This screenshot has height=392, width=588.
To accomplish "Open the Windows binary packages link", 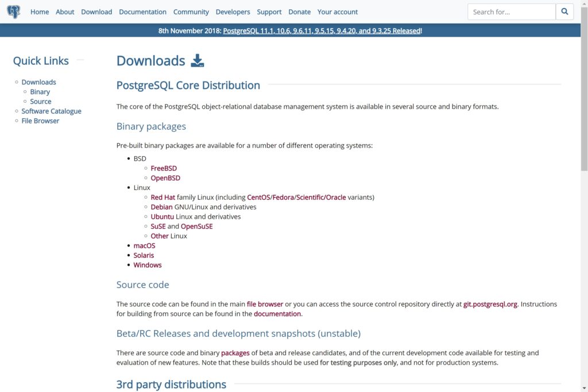I will point(148,265).
